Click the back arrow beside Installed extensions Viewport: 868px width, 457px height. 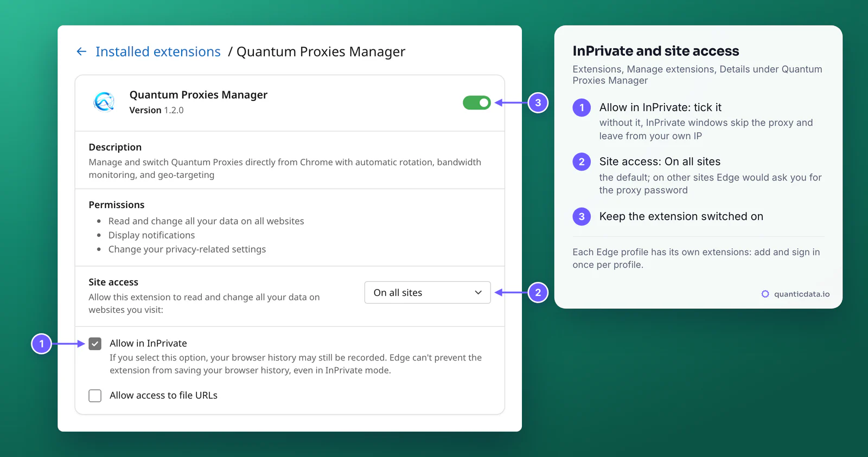81,52
